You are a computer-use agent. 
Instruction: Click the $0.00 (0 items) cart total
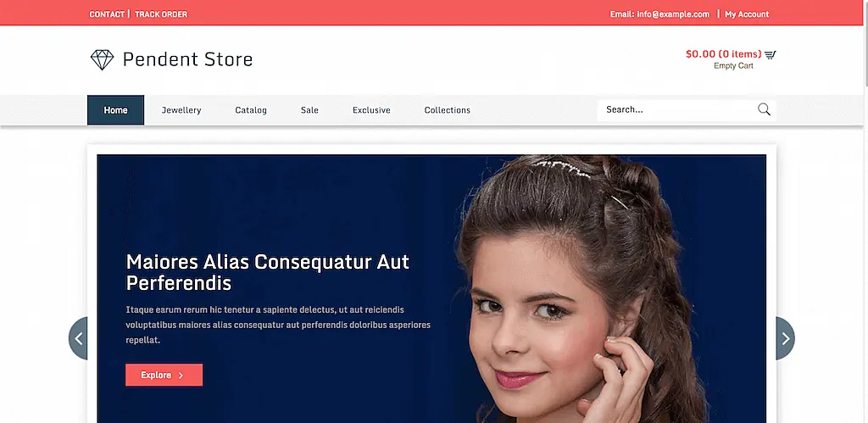pyautogui.click(x=724, y=53)
